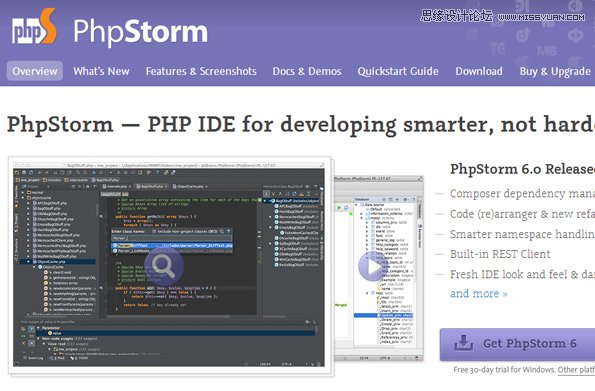Open Buy & Upgrade page

pyautogui.click(x=555, y=71)
